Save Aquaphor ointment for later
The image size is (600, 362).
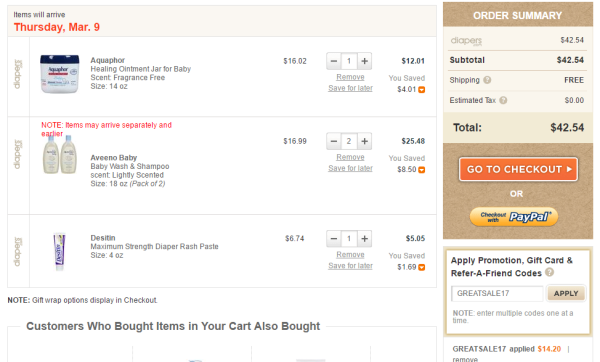point(350,88)
